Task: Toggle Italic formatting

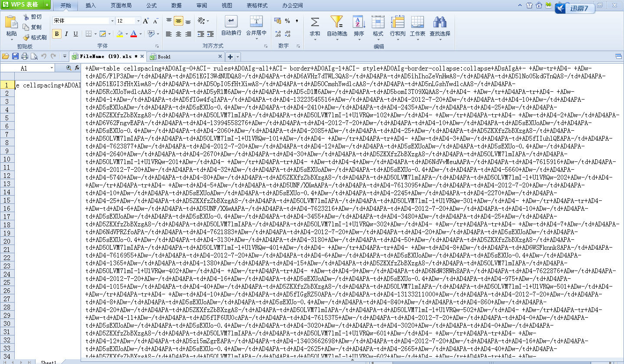Action: click(66, 34)
